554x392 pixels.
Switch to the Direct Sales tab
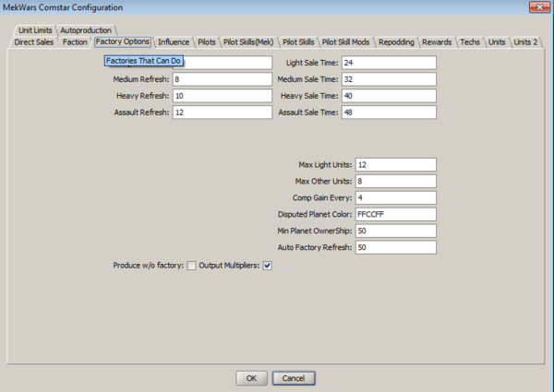[33, 42]
